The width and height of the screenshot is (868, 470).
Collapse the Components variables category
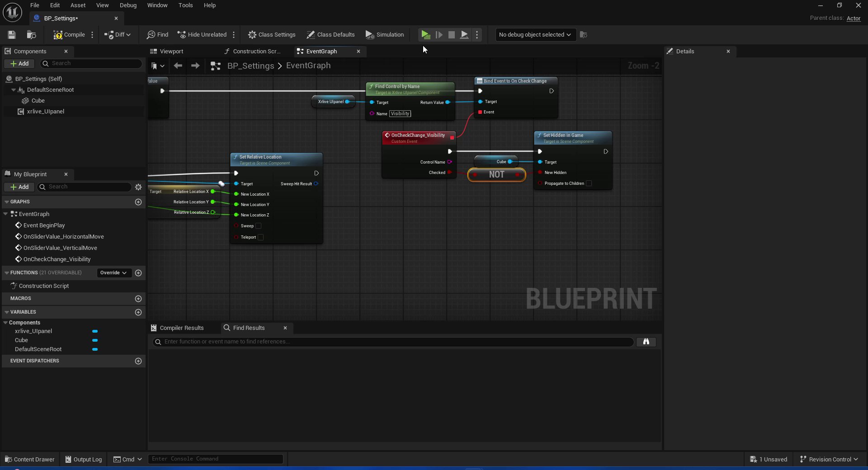click(x=5, y=323)
